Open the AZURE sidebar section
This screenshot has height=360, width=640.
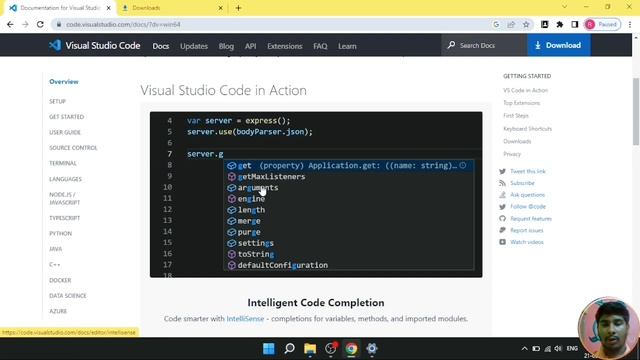coord(58,311)
